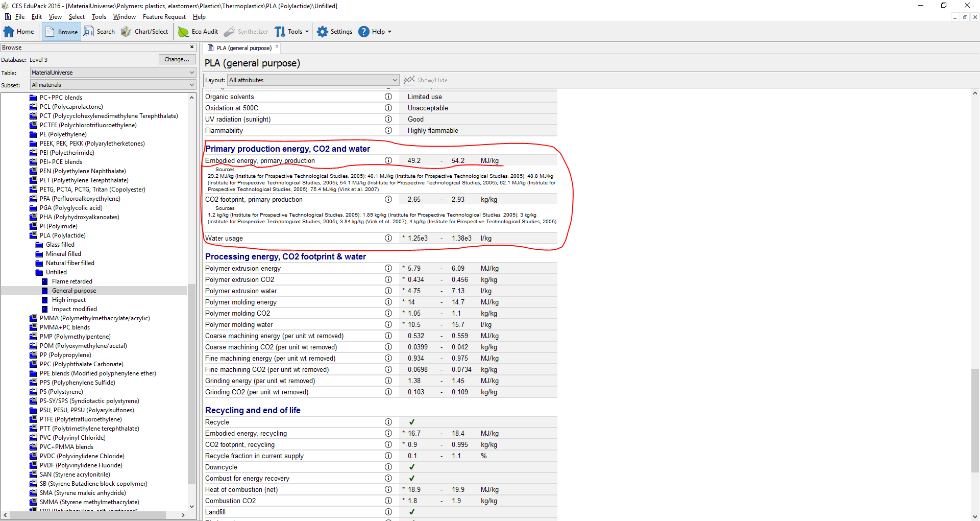Open the Search tool
Viewport: 980px width, 521px height.
(x=100, y=32)
